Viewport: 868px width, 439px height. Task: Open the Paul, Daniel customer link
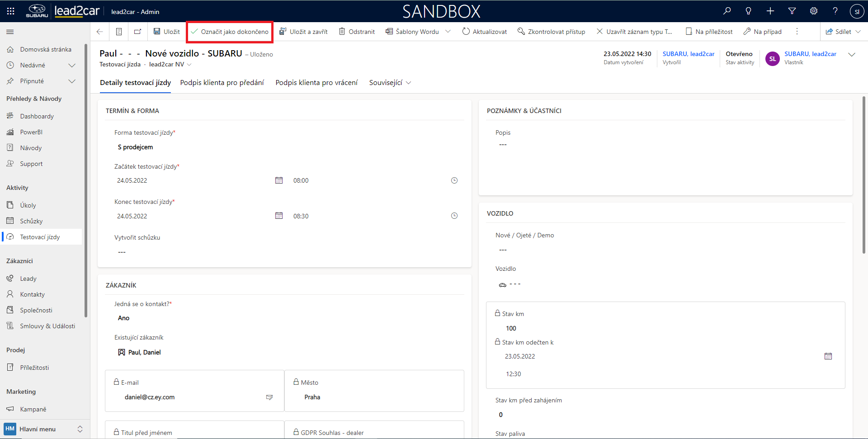coord(144,352)
